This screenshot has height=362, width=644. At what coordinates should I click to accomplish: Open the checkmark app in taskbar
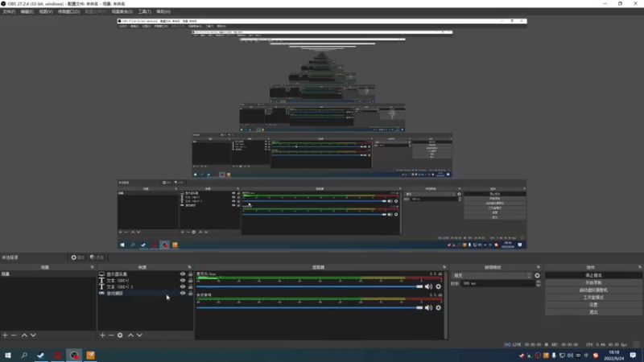coord(41,355)
